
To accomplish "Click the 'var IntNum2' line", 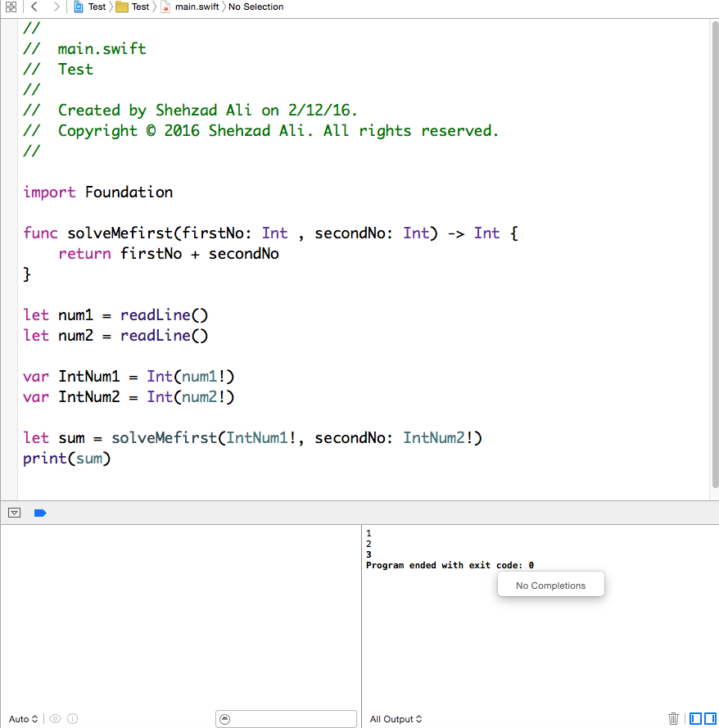I will (x=129, y=396).
